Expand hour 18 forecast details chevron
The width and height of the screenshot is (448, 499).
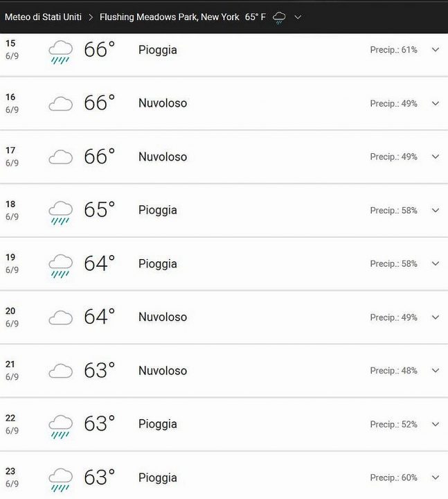coord(436,211)
